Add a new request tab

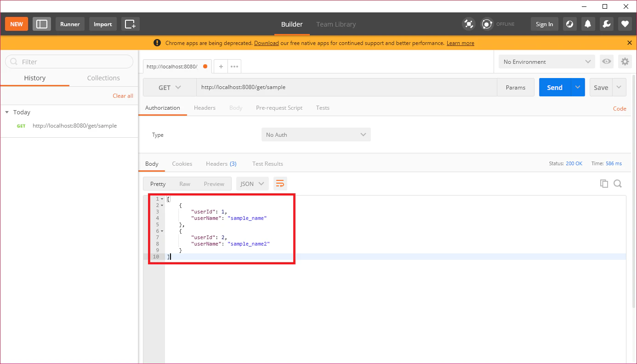(x=221, y=67)
